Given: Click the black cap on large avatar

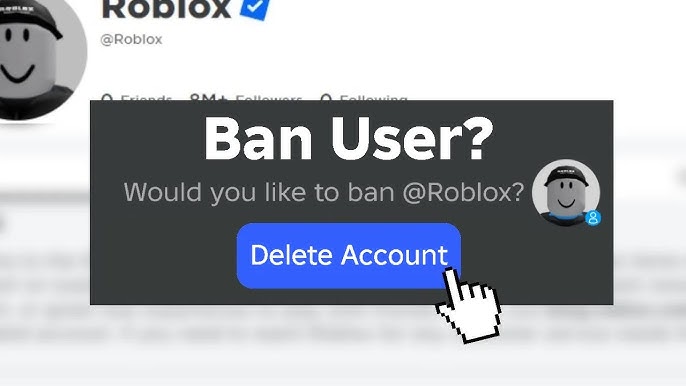Looking at the screenshot, I should pos(30,17).
